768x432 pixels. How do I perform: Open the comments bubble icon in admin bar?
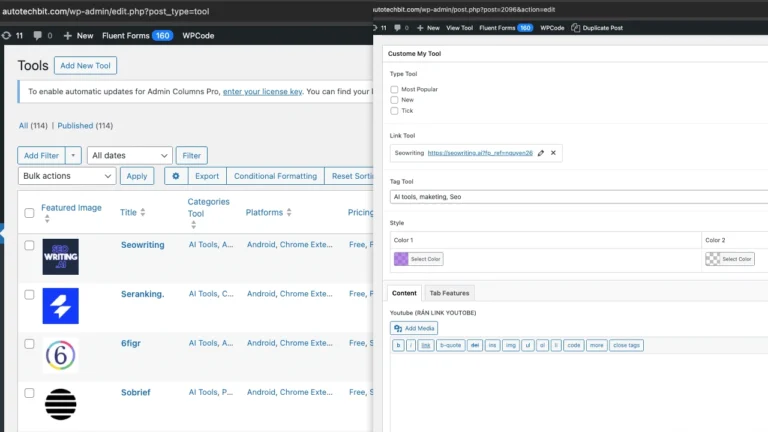coord(38,35)
